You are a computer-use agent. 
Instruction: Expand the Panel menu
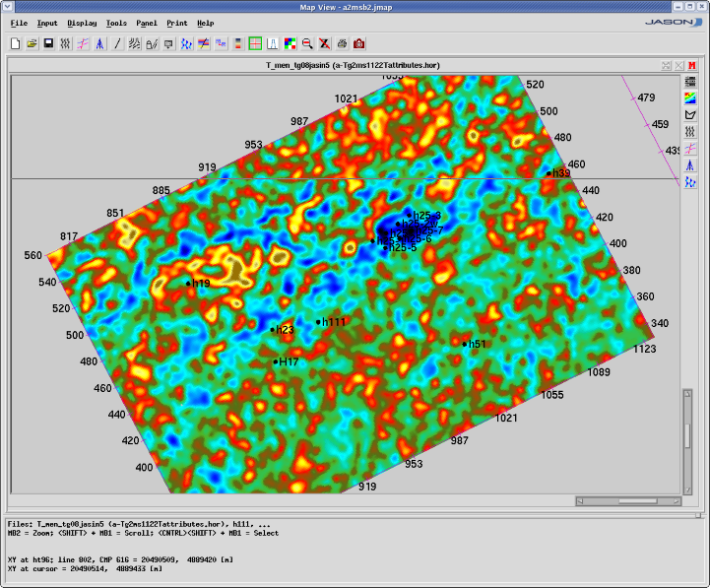(x=147, y=23)
